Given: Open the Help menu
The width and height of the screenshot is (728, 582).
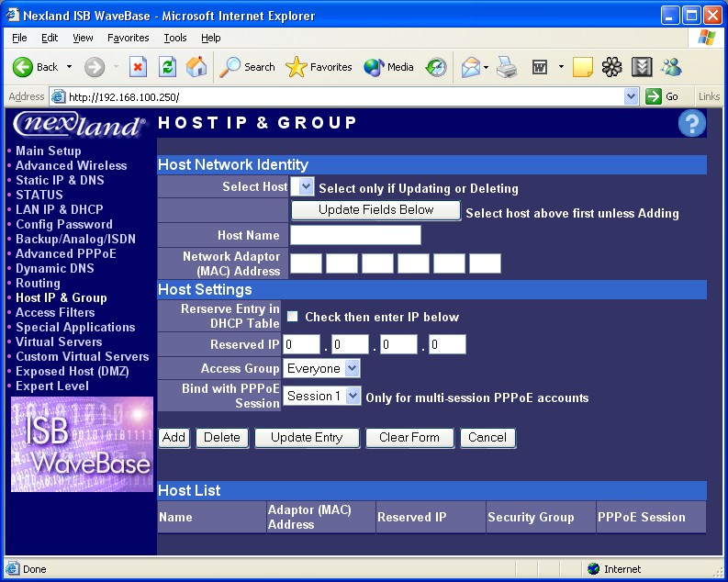Looking at the screenshot, I should tap(211, 38).
